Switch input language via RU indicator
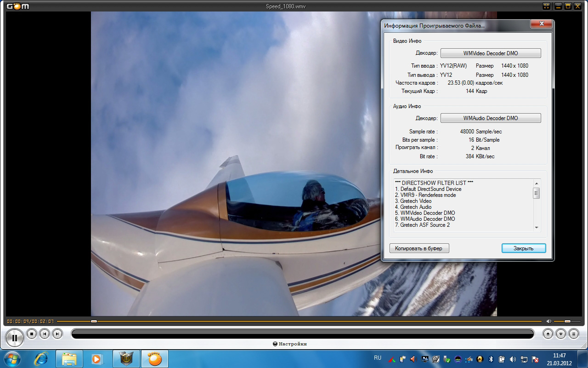This screenshot has width=588, height=368. point(378,358)
